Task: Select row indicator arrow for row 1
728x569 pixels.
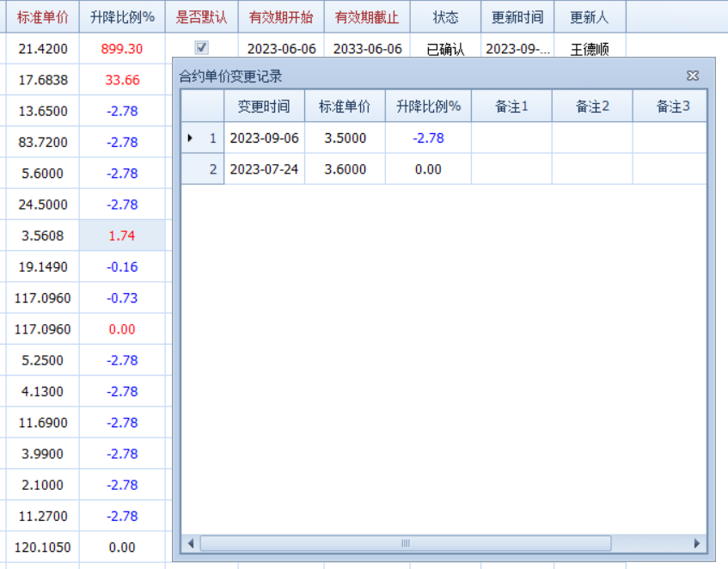Action: [190, 138]
